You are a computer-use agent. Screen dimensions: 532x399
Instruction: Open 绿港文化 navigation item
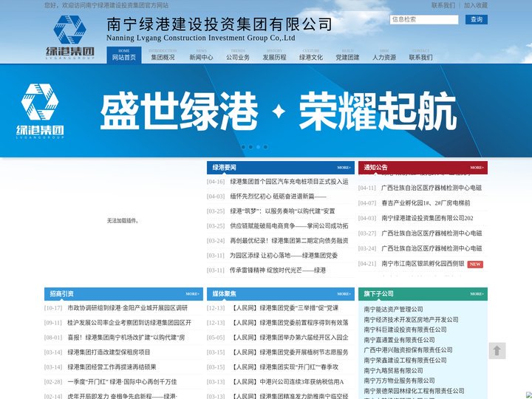tap(311, 55)
